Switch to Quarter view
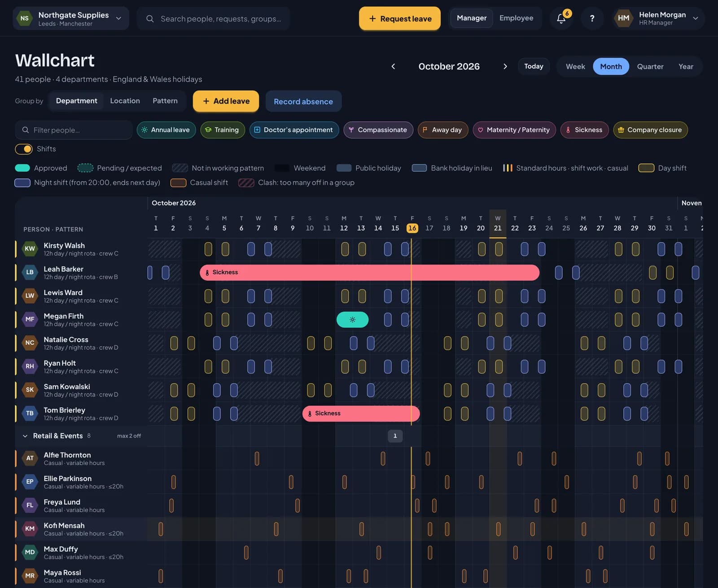The image size is (718, 588). (x=650, y=66)
